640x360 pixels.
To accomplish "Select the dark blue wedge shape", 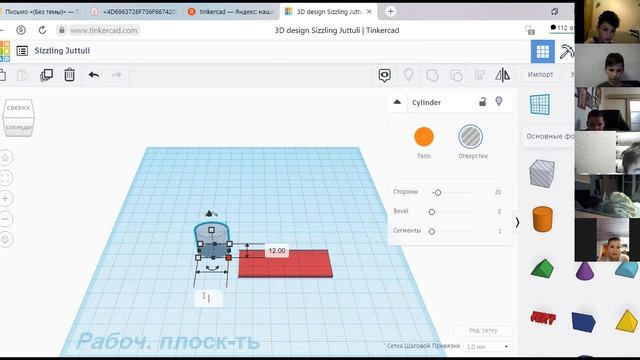I will tap(584, 322).
